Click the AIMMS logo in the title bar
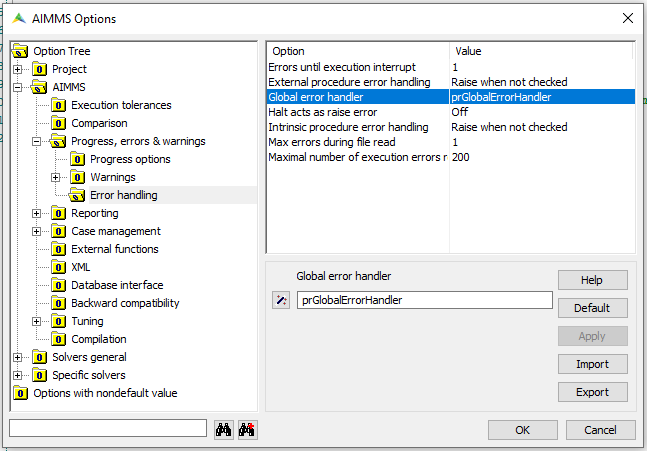647x451 pixels. [x=19, y=19]
